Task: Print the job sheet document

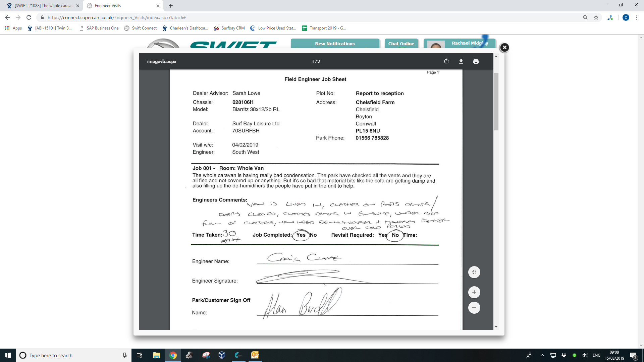Action: (x=476, y=61)
